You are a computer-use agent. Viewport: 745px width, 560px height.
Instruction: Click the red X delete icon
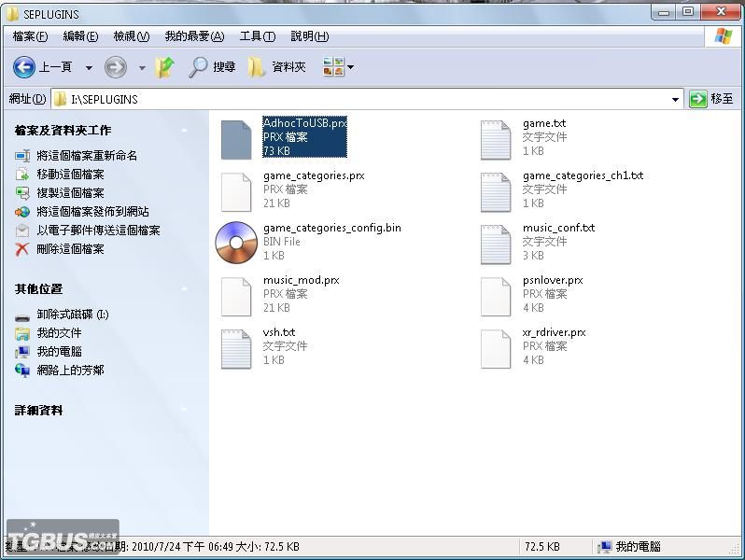point(22,249)
